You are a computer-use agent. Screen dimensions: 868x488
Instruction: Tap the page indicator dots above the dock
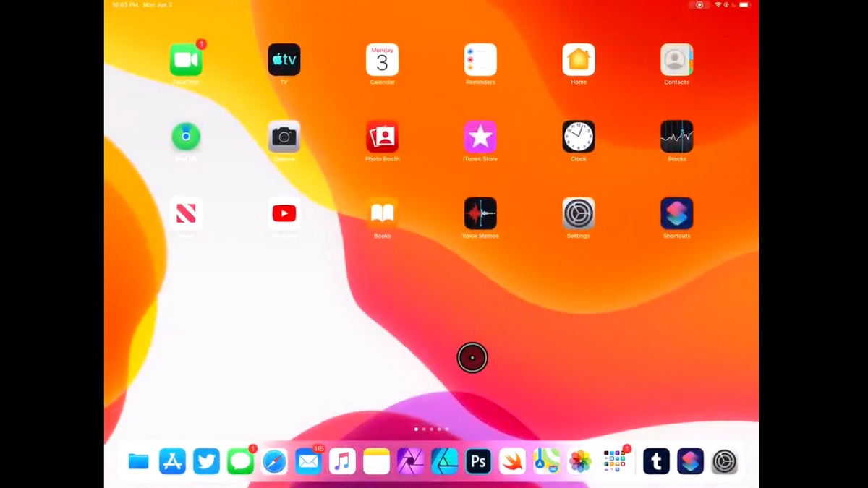[x=431, y=429]
